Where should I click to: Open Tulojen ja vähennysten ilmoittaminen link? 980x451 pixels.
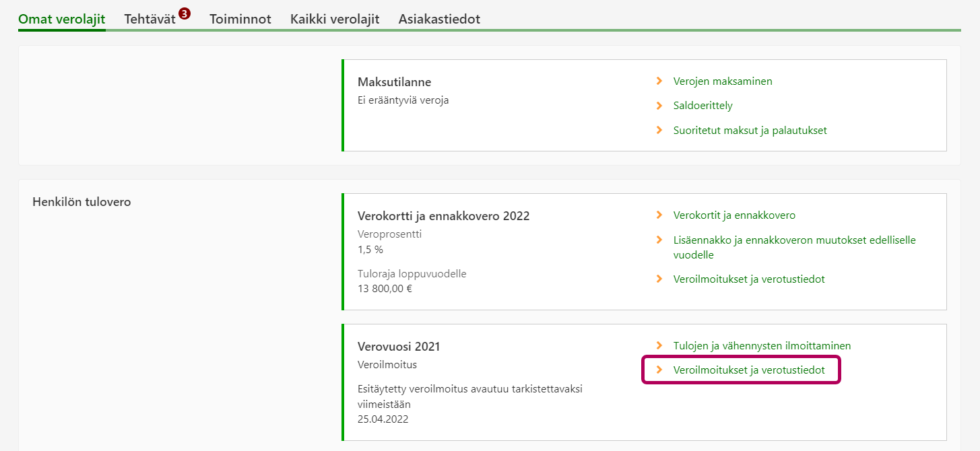point(762,346)
